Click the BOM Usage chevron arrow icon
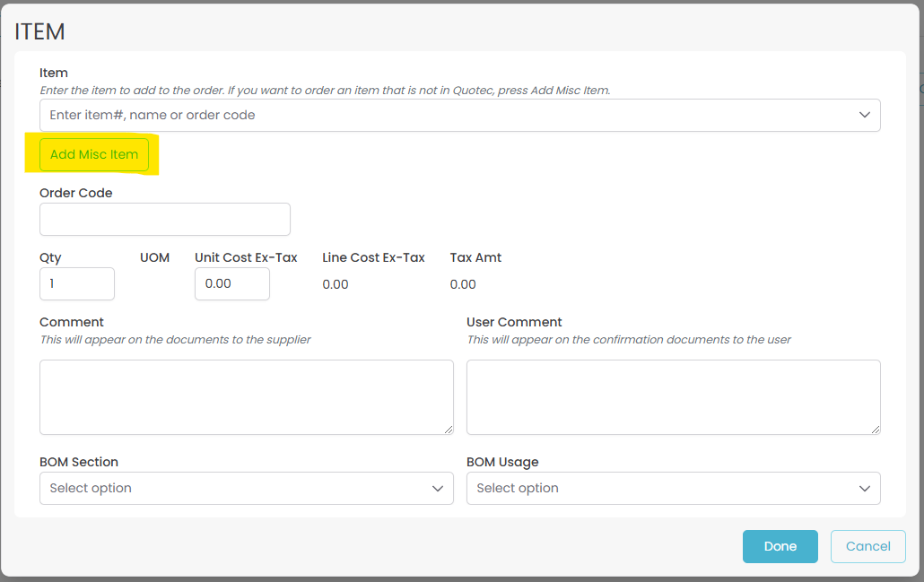Image resolution: width=924 pixels, height=582 pixels. tap(865, 488)
